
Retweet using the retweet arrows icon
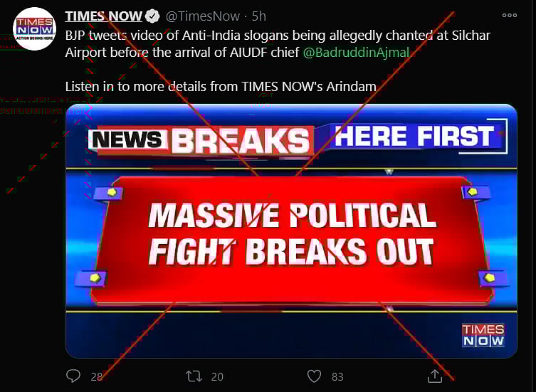tap(194, 376)
